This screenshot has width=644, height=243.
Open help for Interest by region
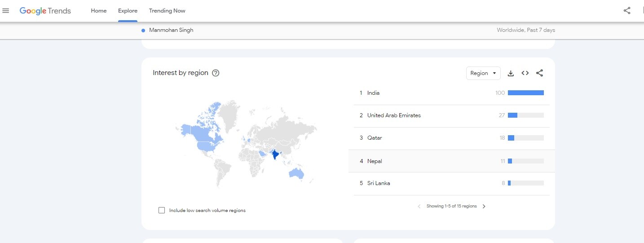(216, 73)
